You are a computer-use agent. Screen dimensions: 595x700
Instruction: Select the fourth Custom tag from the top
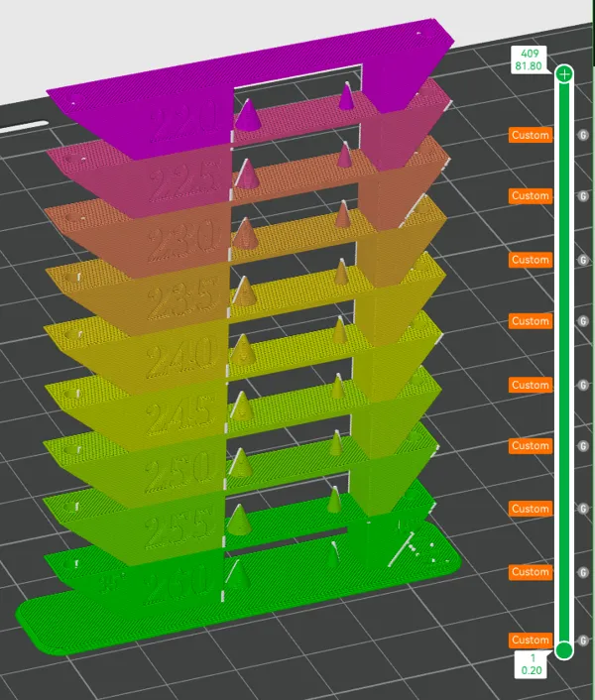coord(531,321)
